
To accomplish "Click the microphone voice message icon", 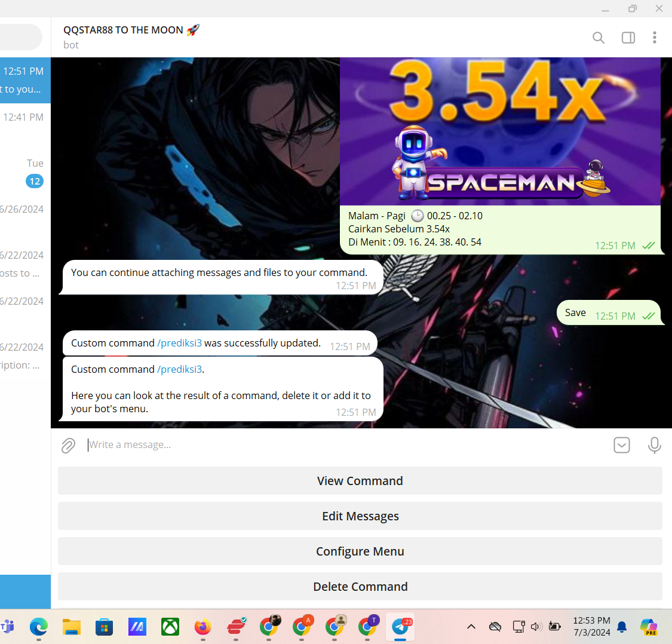I will [654, 445].
